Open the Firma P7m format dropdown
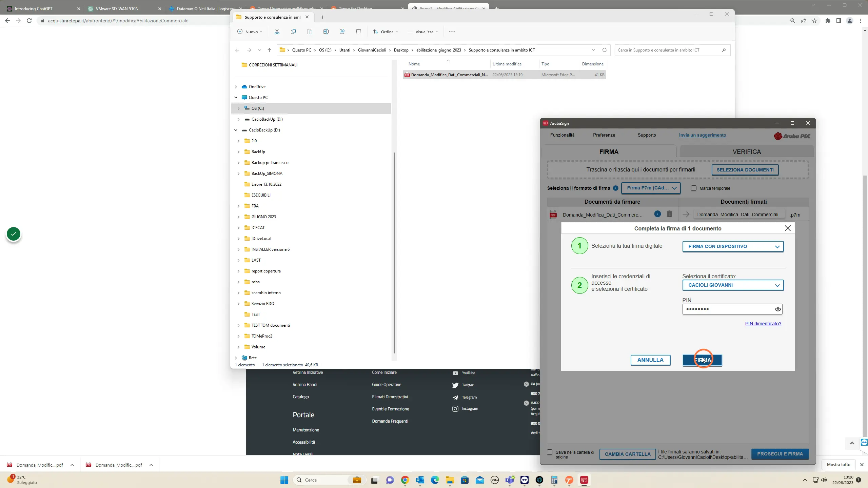This screenshot has height=488, width=868. coord(651,188)
